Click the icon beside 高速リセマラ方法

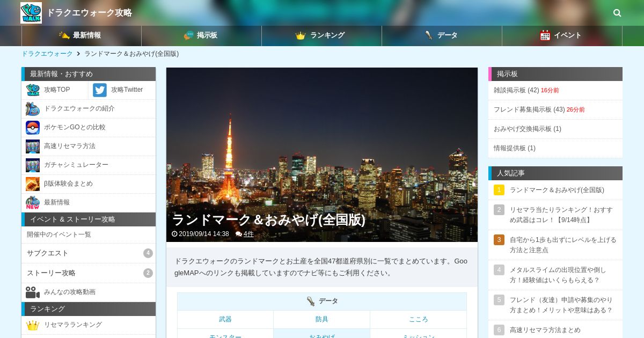point(33,146)
